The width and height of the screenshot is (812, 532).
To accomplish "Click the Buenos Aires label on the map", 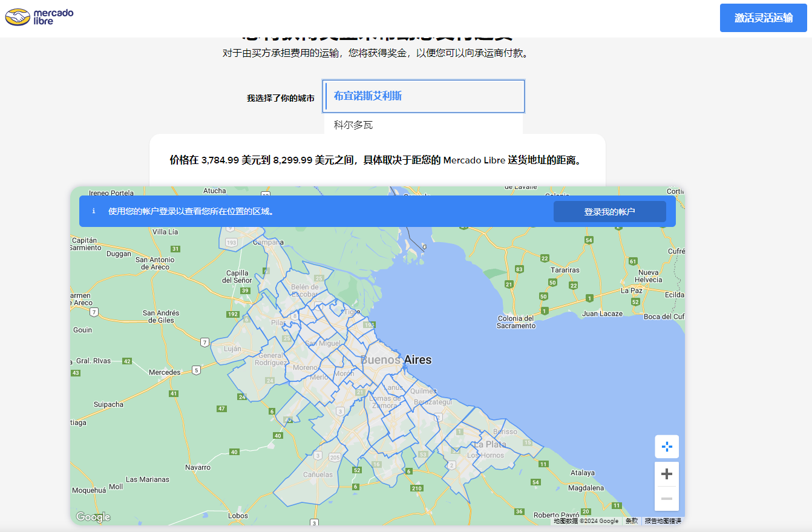I will coord(396,360).
